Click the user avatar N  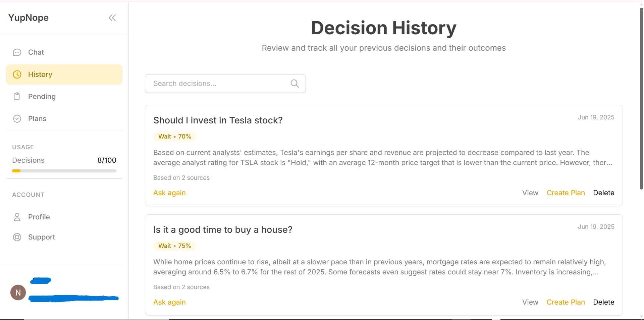18,292
